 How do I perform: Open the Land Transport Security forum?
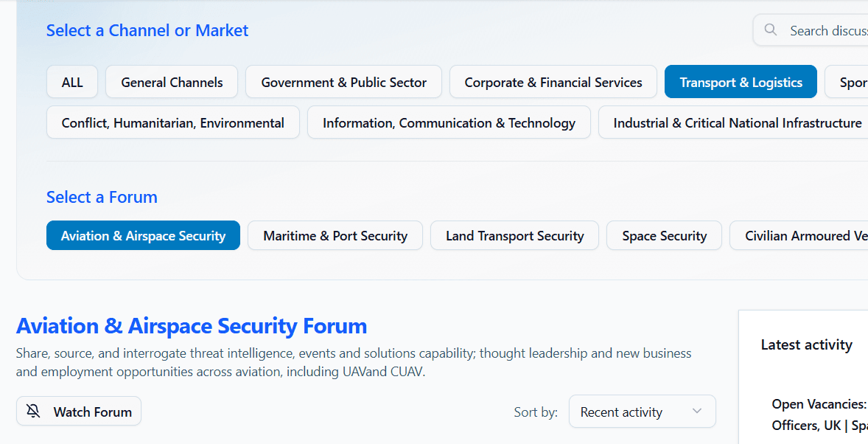tap(514, 235)
